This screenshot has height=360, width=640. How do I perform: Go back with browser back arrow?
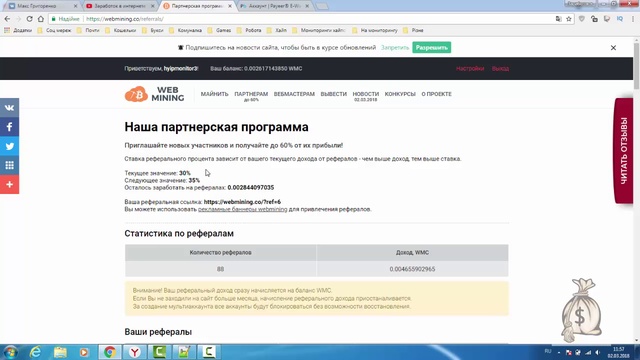tap(7, 19)
